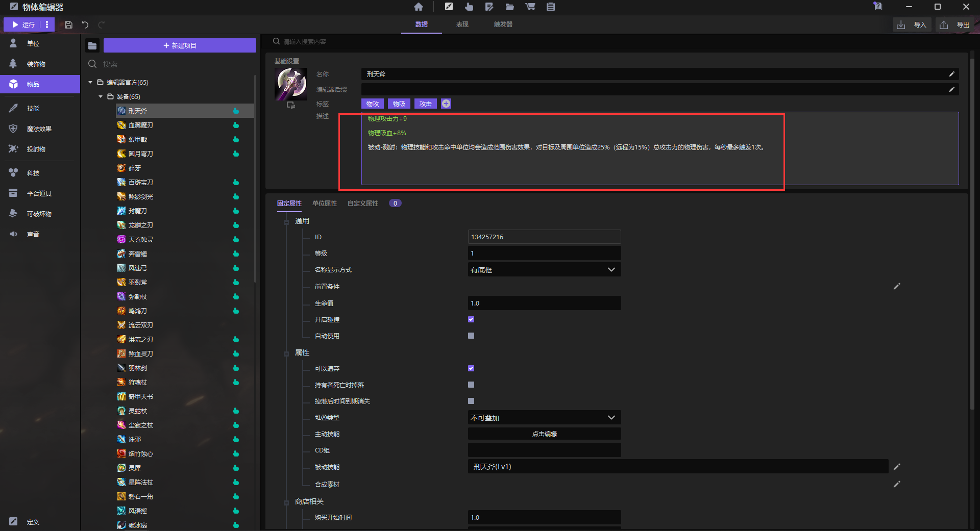
Task: Toggle the 可以遗弃 checkbox
Action: 471,368
